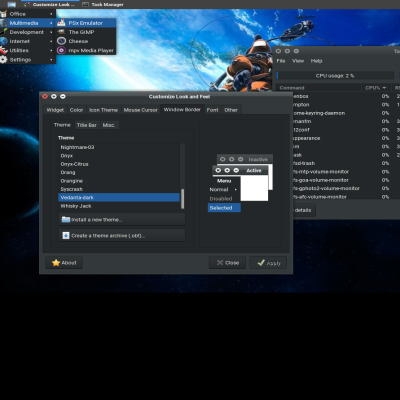The image size is (400, 400).
Task: Choose the Onyx-Citrus theme
Action: (119, 164)
